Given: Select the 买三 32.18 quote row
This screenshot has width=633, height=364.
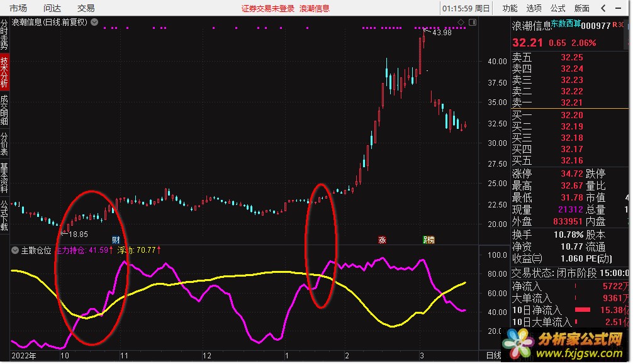Looking at the screenshot, I should pyautogui.click(x=569, y=138).
